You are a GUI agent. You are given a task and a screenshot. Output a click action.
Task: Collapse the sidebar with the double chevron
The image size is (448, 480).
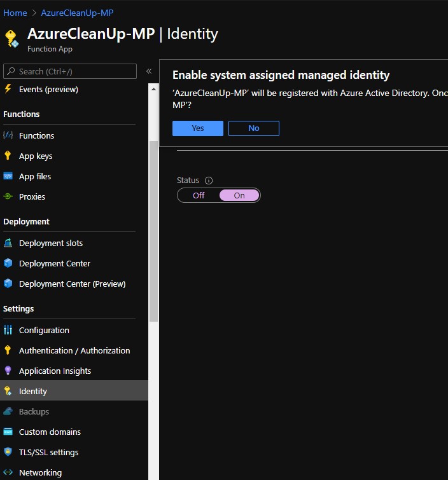[149, 71]
